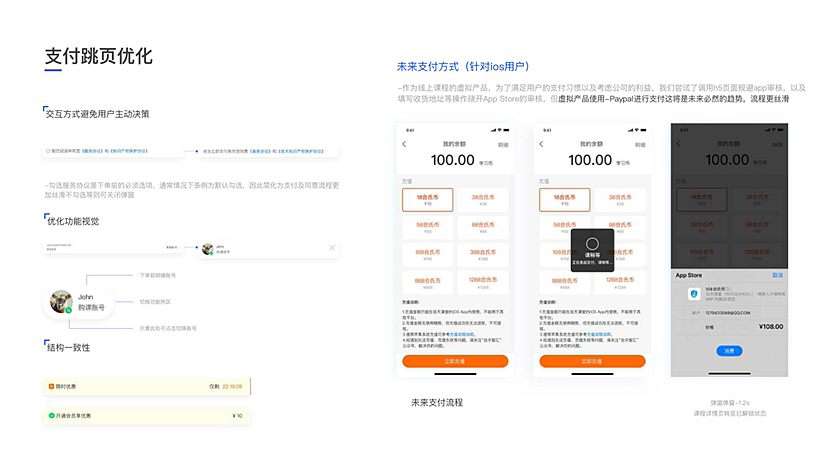The width and height of the screenshot is (830, 466).
Task: Tap the blue 消费 button in the App Store sheet
Action: coord(729,351)
